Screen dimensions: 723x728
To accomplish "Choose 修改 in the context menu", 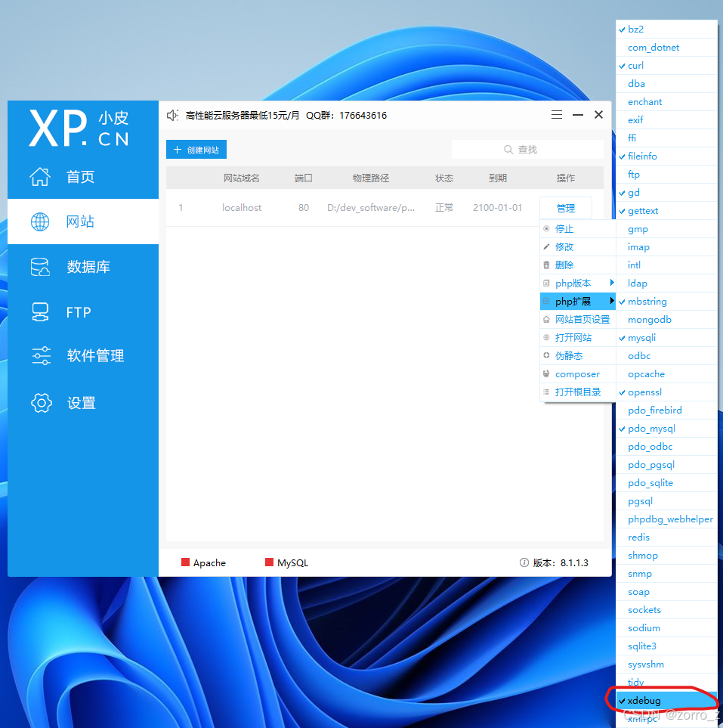I will [578, 246].
